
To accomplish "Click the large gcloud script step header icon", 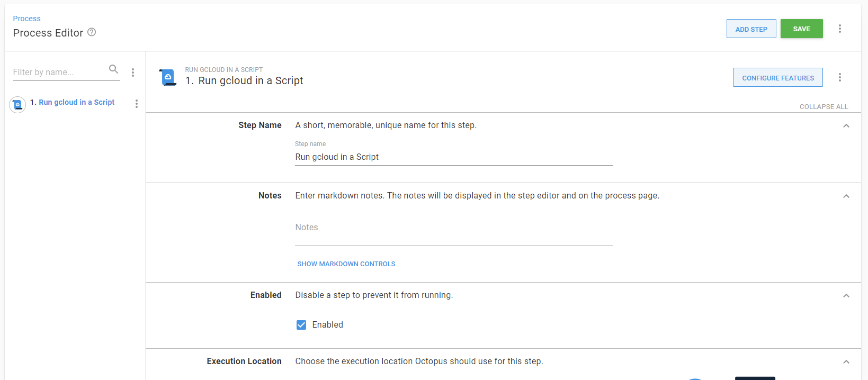I will tap(168, 77).
